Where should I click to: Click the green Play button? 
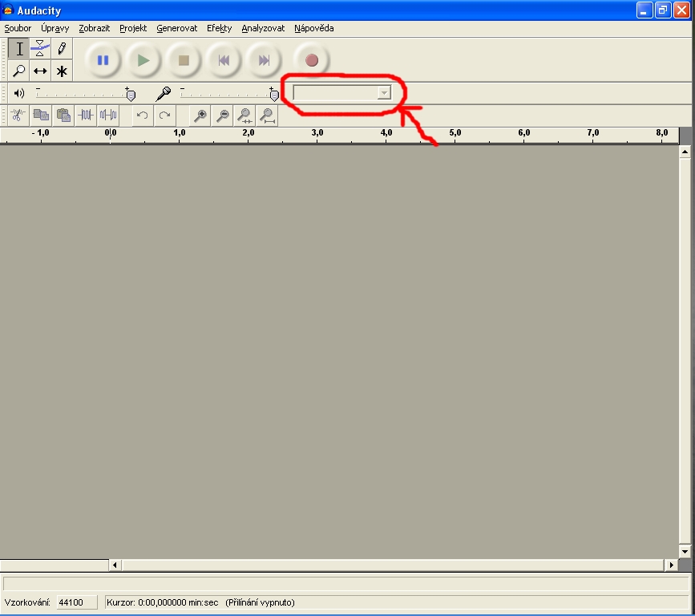tap(143, 60)
